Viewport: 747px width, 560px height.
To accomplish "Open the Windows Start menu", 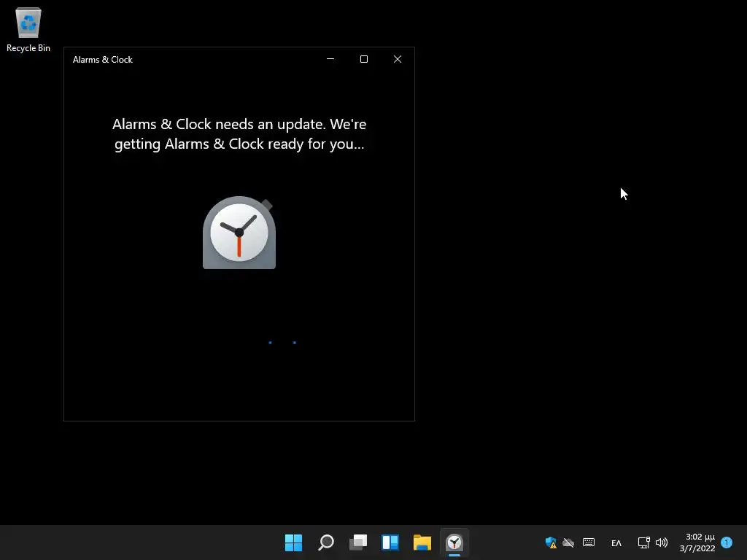I will click(293, 542).
